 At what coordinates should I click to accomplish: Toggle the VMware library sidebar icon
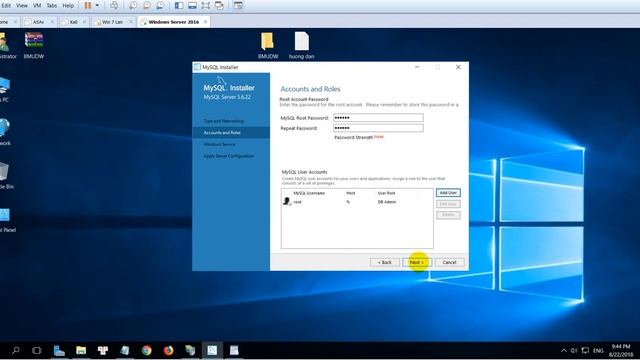pos(179,5)
